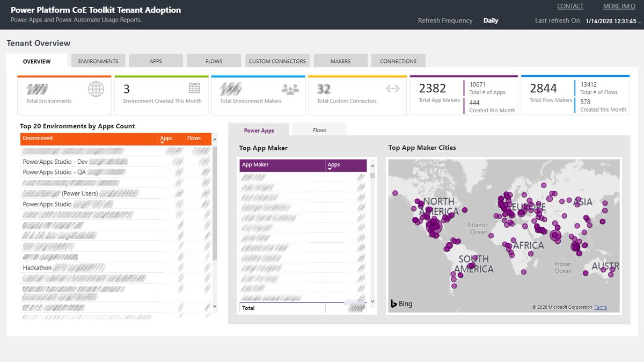Select the Hackathon environment row
Image resolution: width=644 pixels, height=362 pixels.
coord(115,267)
